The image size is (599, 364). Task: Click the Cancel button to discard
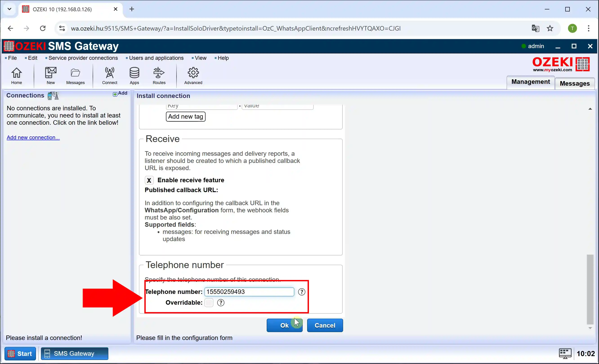point(325,325)
